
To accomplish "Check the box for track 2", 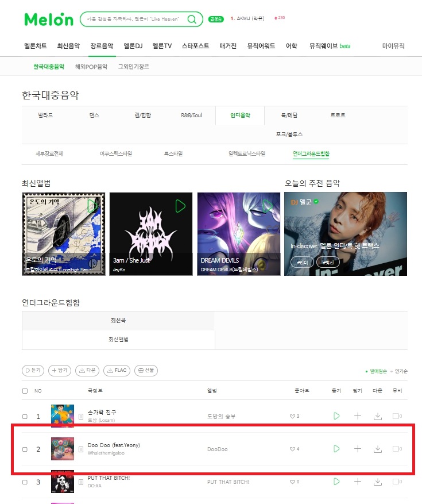I will click(x=25, y=449).
